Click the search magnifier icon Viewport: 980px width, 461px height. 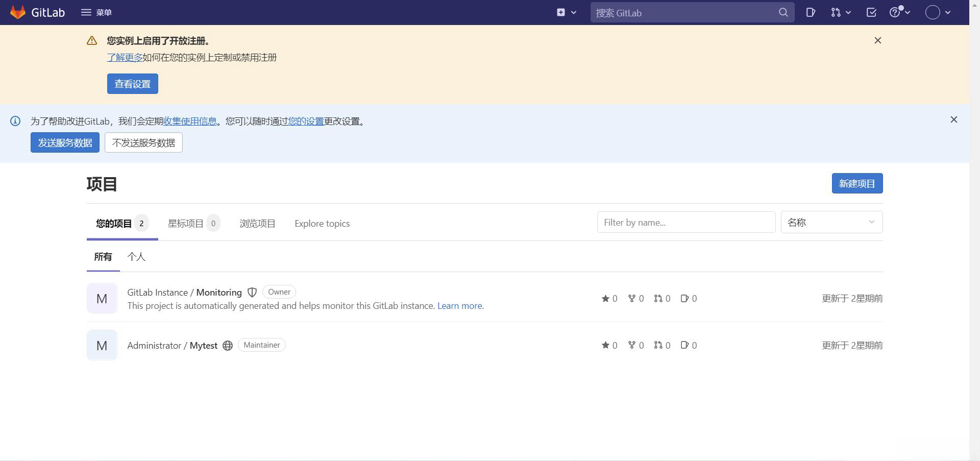tap(783, 12)
